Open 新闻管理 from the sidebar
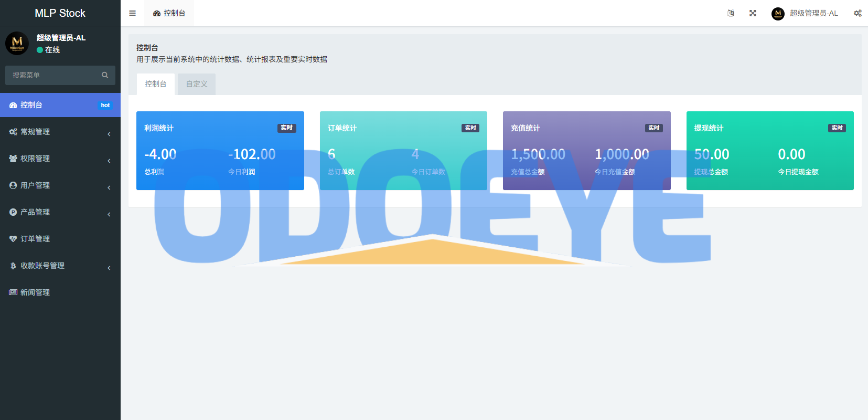This screenshot has width=868, height=420. click(35, 292)
